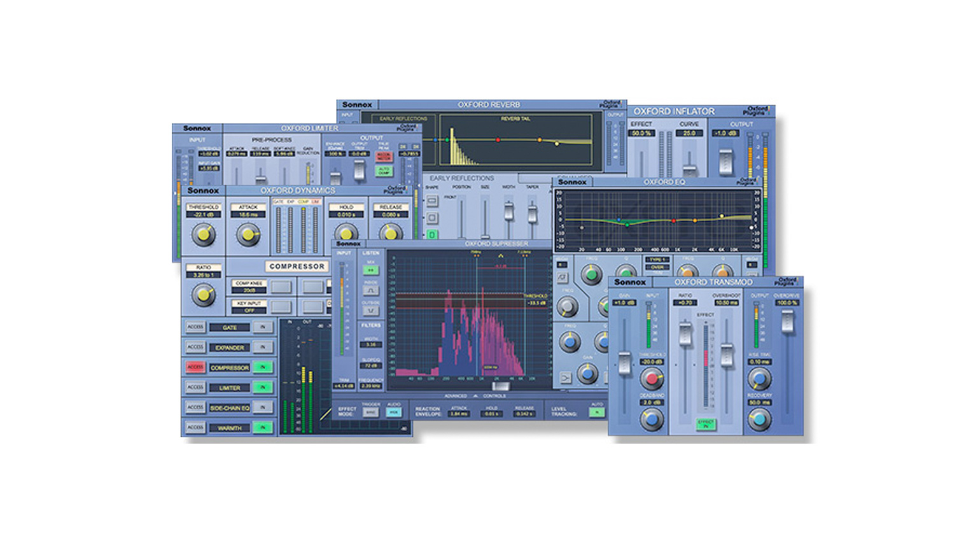This screenshot has height=541, width=980.
Task: Toggle the Side-Chain EQ IN switch
Action: 263,407
